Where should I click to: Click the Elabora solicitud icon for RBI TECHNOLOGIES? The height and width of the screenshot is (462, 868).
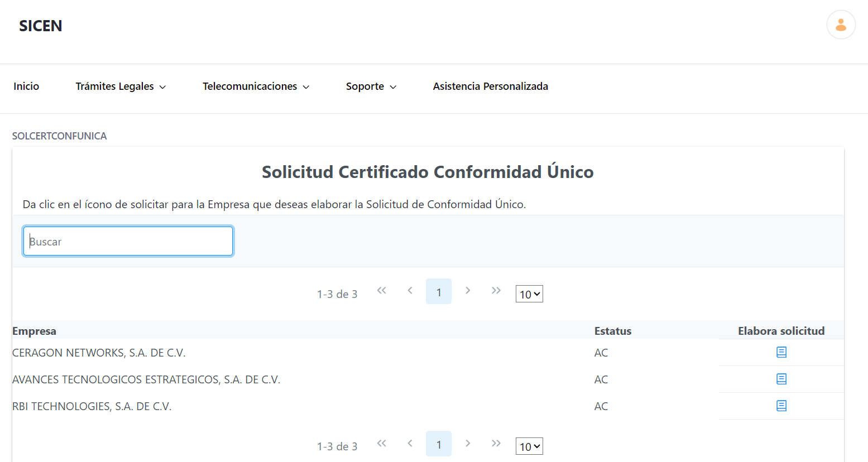[x=781, y=406]
